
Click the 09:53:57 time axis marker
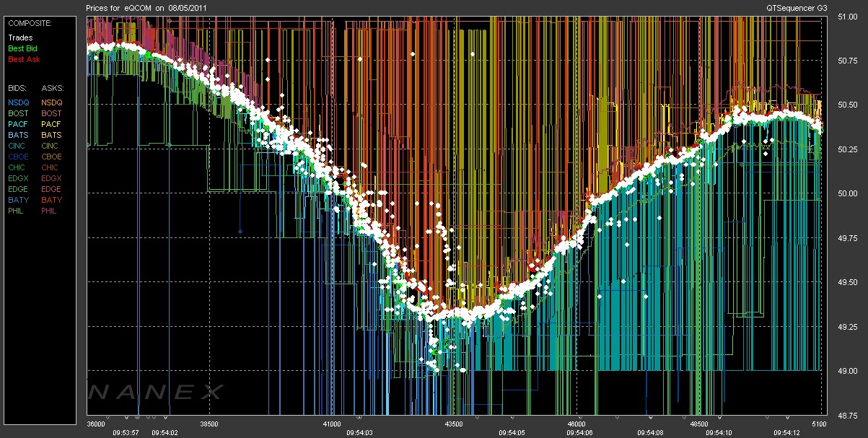tap(126, 432)
